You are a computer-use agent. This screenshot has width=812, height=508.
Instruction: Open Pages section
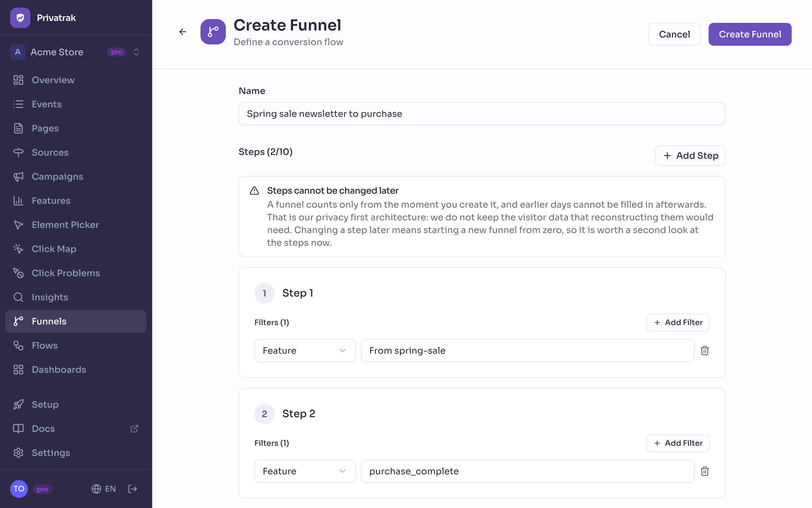[76, 128]
